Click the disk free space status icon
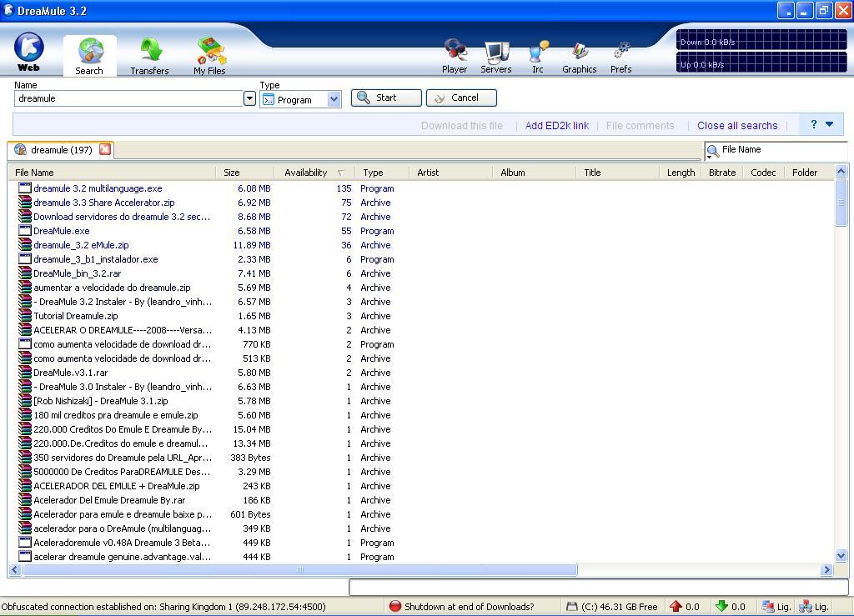The width and height of the screenshot is (854, 616). point(572,606)
